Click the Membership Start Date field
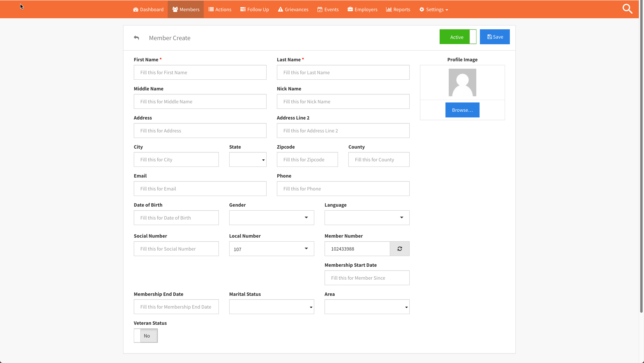The width and height of the screenshot is (644, 363). (367, 278)
